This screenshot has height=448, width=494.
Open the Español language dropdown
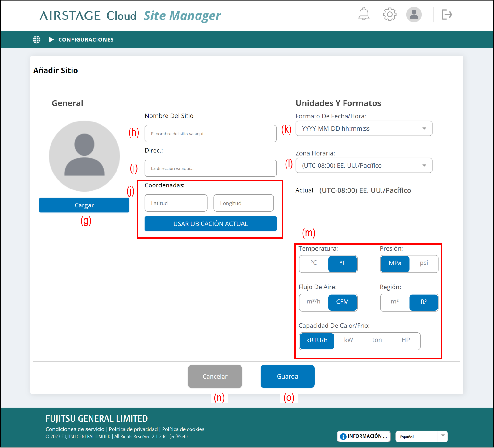[x=443, y=436]
